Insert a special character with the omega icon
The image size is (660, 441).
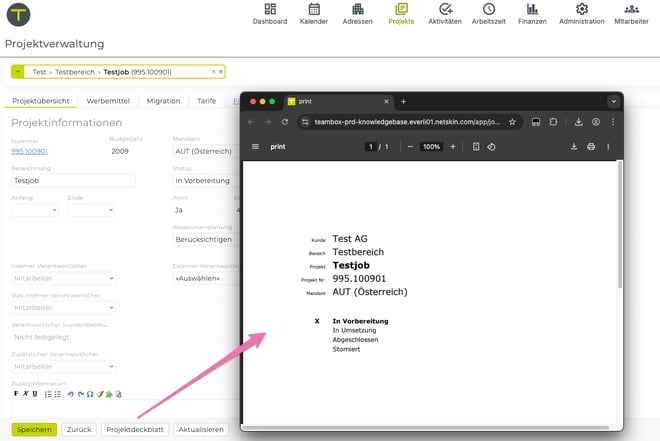pos(90,394)
